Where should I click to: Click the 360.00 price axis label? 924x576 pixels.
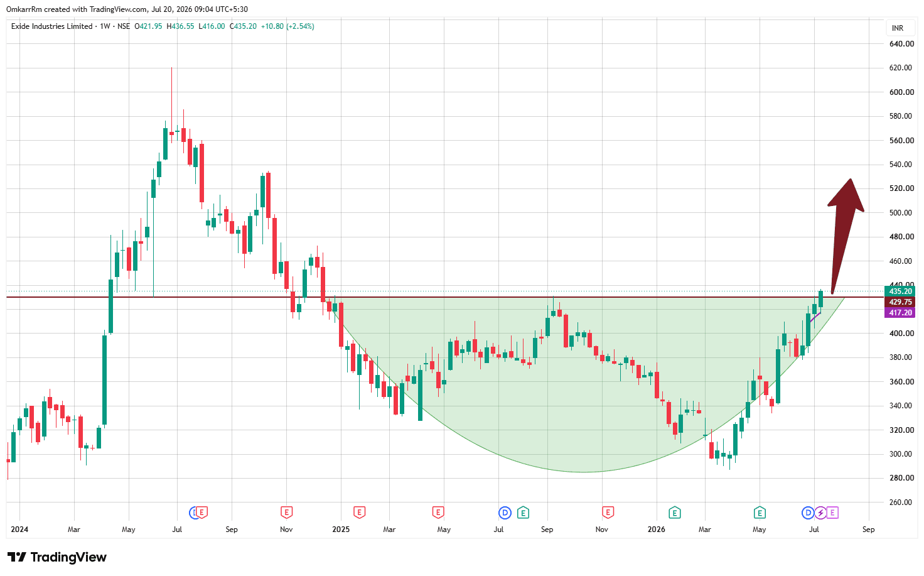point(901,382)
